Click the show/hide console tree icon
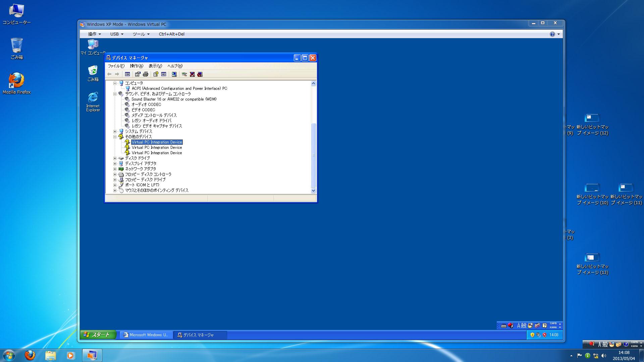The image size is (644, 362). (x=127, y=74)
